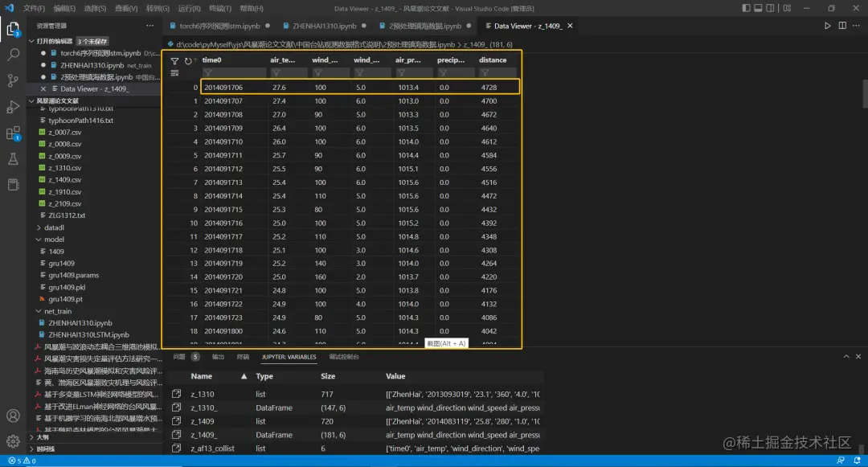
Task: Open the Explorer view in activity bar
Action: [x=13, y=29]
